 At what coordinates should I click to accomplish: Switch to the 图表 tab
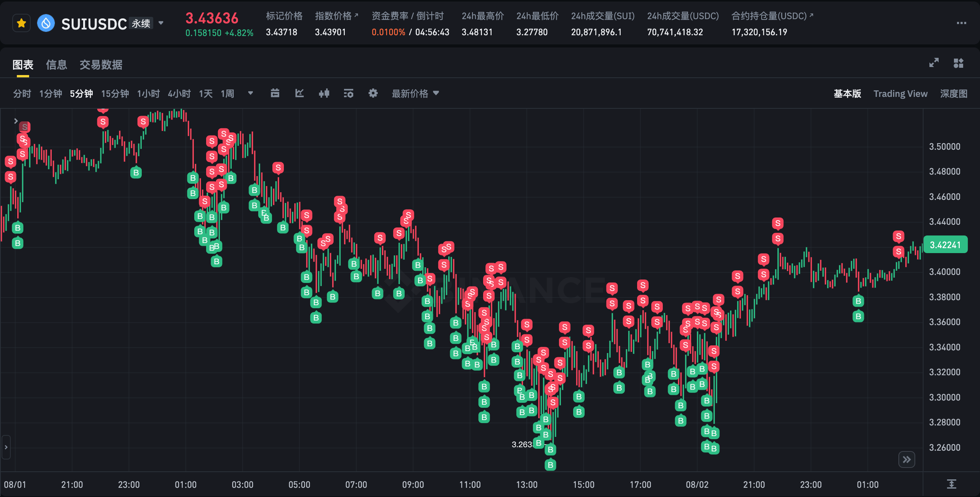[x=23, y=65]
